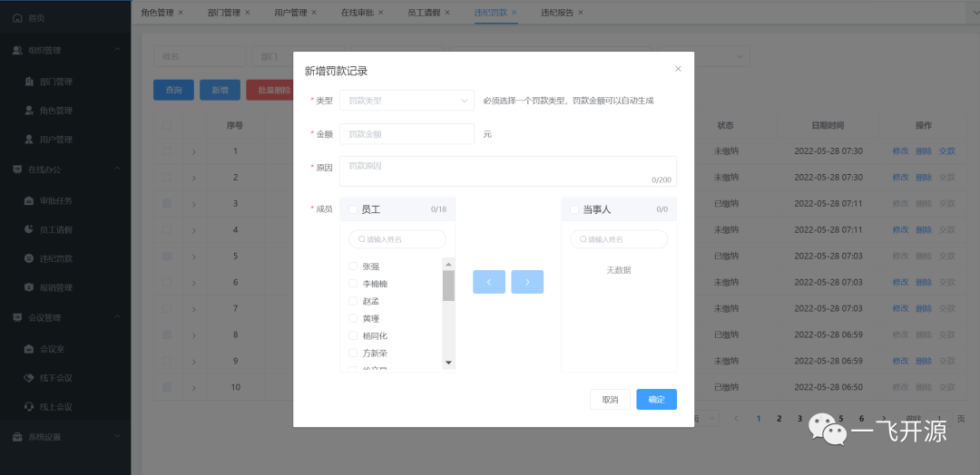Close the 新增罚款记录 dialog with X
Image resolution: width=980 pixels, height=475 pixels.
tap(678, 69)
